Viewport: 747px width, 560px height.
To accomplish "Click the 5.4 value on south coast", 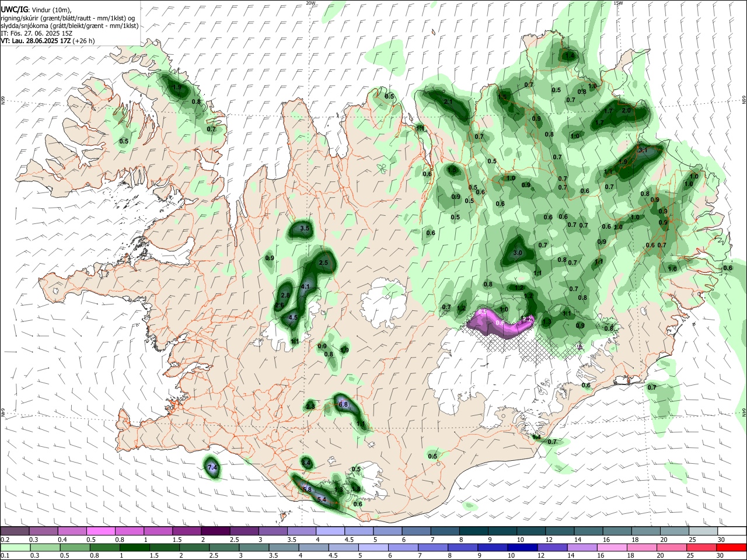I will coord(322,499).
